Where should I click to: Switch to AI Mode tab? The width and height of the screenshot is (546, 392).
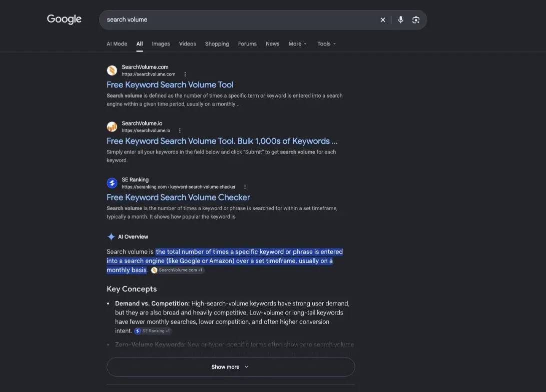(117, 44)
